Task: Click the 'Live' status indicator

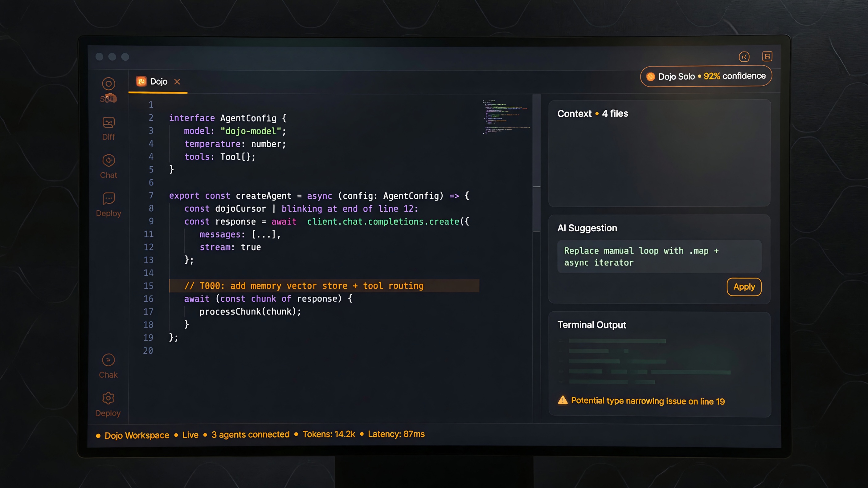Action: [190, 435]
